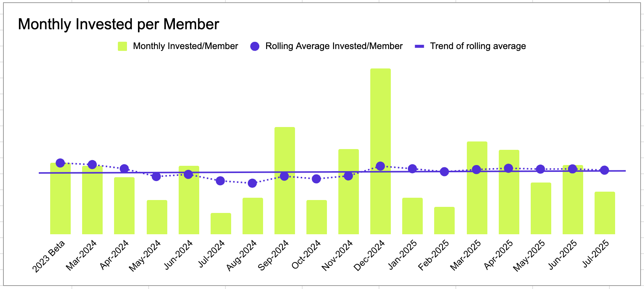Click the Trend of rolling average legend dash
The width and height of the screenshot is (644, 289).
point(419,46)
